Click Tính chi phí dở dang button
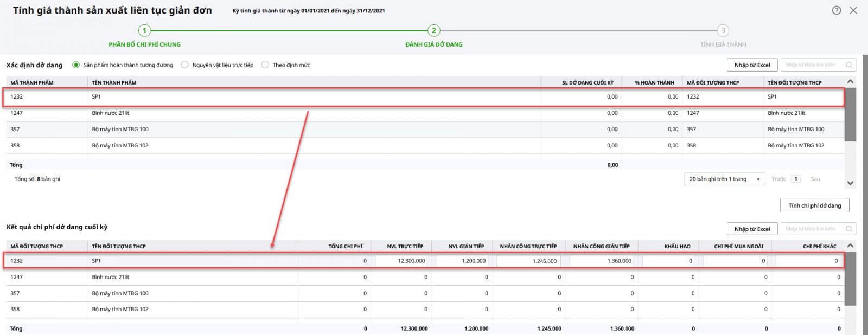Screen dimensions: 868x335 click(814, 205)
